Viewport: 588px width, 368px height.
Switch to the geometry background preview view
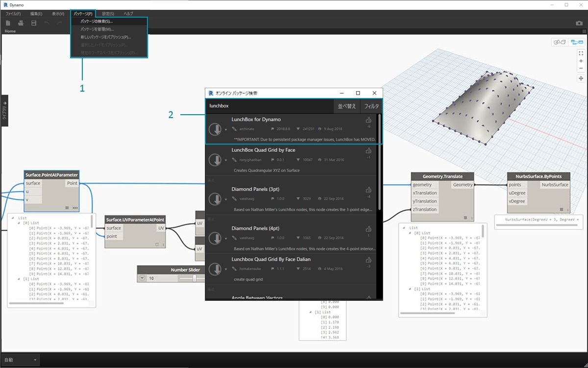(560, 42)
